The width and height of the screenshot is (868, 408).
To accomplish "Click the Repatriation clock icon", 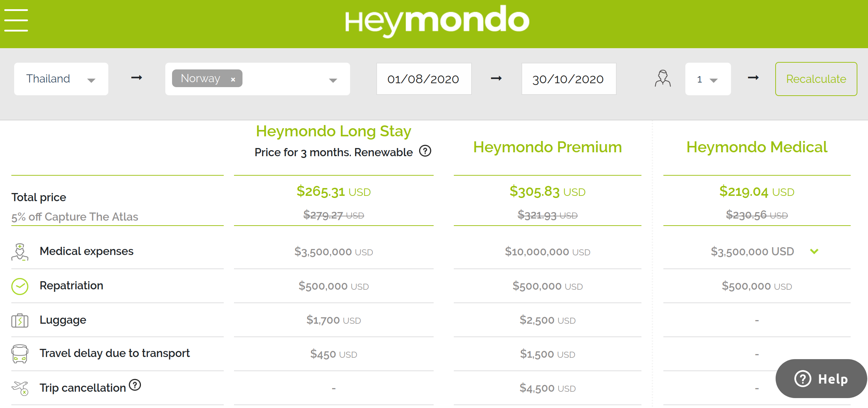I will (x=20, y=286).
